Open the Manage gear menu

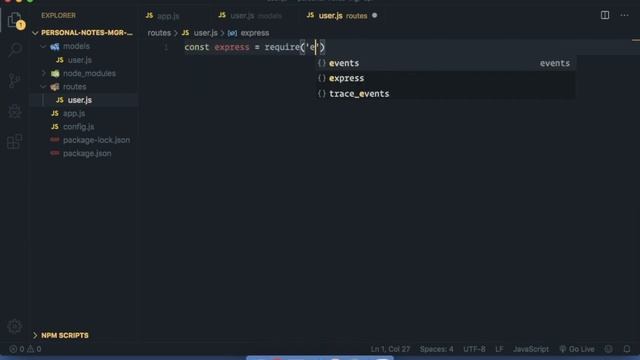pyautogui.click(x=15, y=326)
